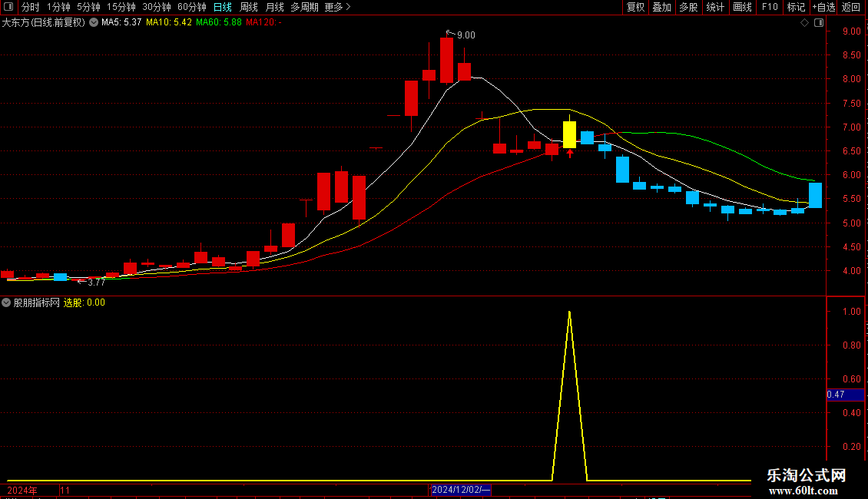
Task: Click the 2024年 label on time axis
Action: point(22,490)
